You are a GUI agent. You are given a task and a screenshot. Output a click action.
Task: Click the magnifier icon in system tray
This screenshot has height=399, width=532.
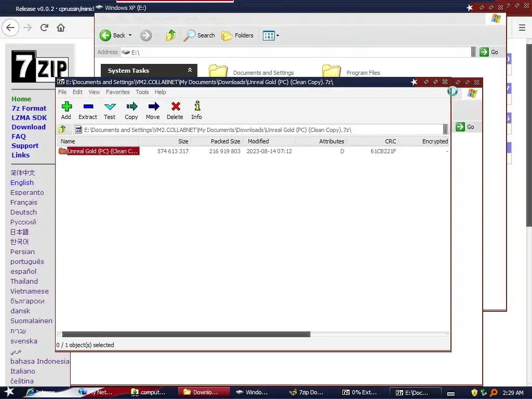(x=494, y=393)
